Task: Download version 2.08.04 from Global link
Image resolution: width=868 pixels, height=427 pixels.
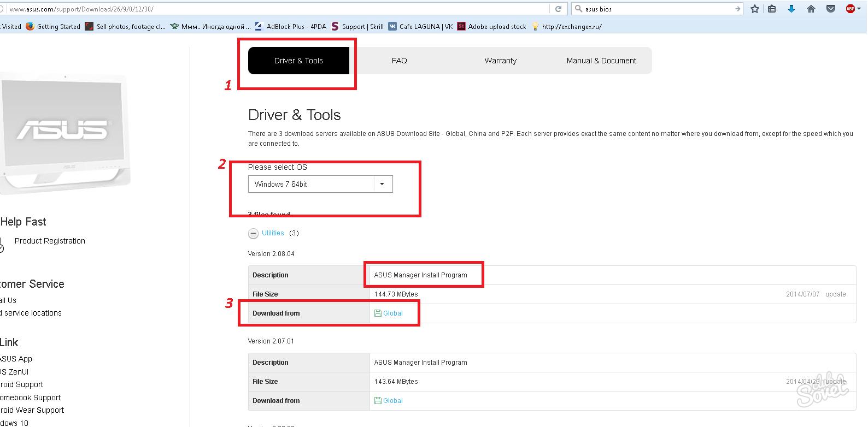Action: (x=392, y=313)
